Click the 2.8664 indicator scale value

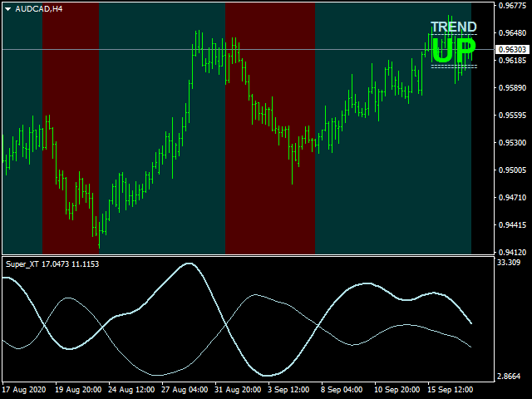pos(508,377)
